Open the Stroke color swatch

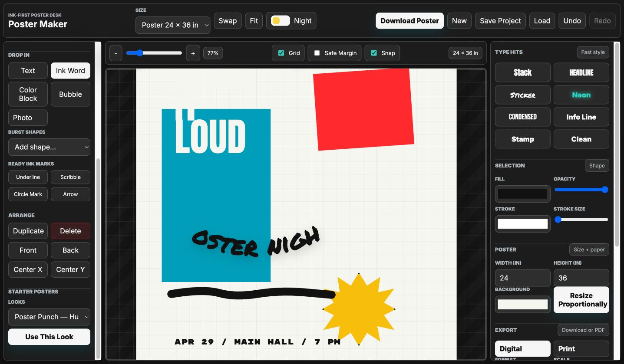[523, 224]
